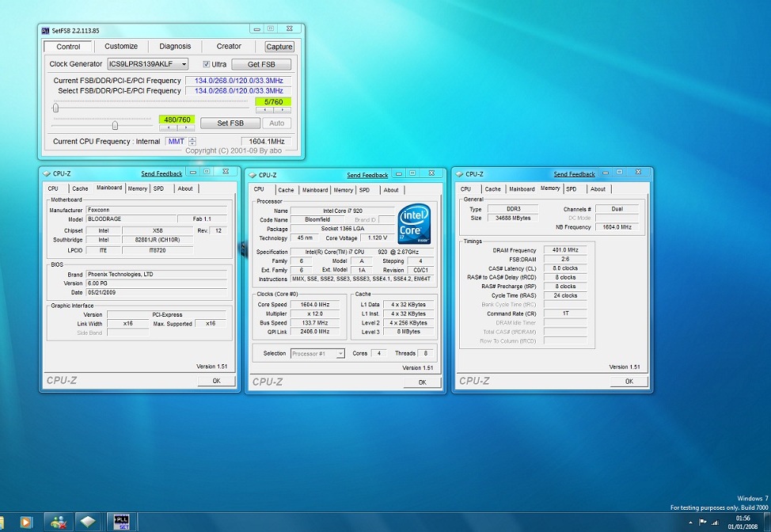Screen dimensions: 771x532
Task: Click the CPU-Z icon in the Memory window title
Action: (459, 174)
